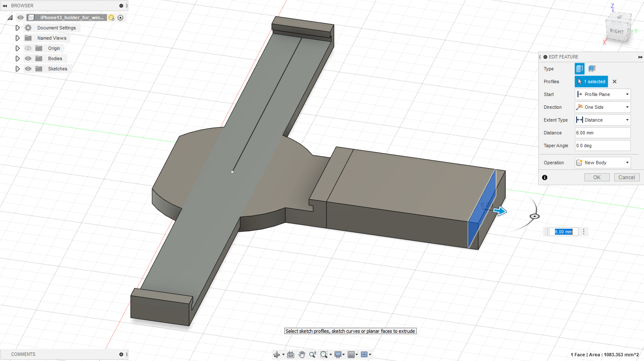
Task: Open the Extent Type dropdown showing Distance
Action: pyautogui.click(x=603, y=120)
